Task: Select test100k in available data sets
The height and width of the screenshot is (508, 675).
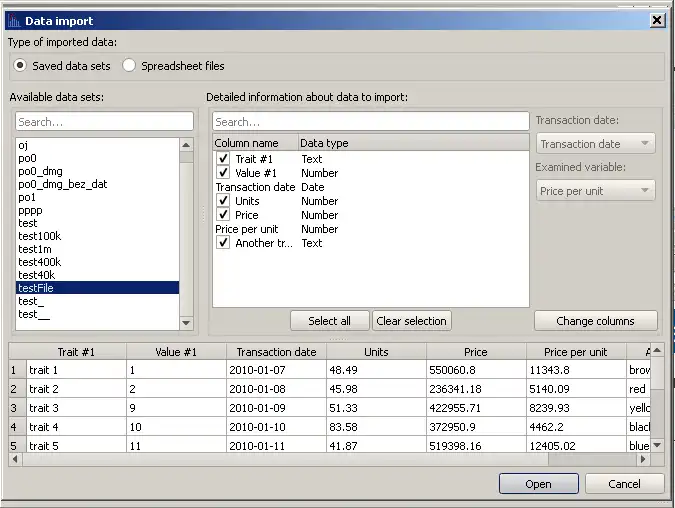Action: [40, 236]
